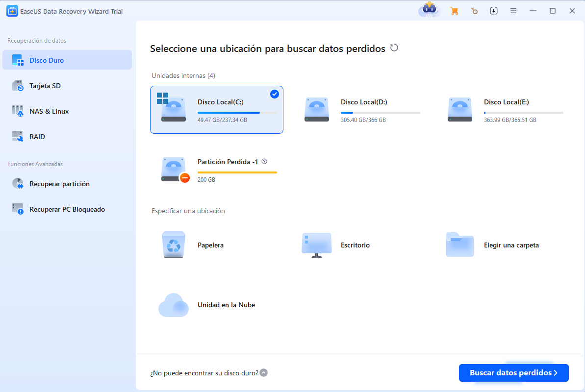The image size is (585, 392).
Task: Click the 'Disco Local(E:)' name text
Action: point(506,102)
